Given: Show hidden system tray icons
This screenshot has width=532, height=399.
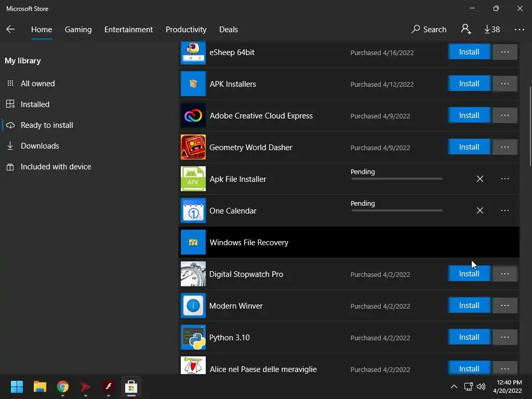Looking at the screenshot, I should tap(454, 387).
